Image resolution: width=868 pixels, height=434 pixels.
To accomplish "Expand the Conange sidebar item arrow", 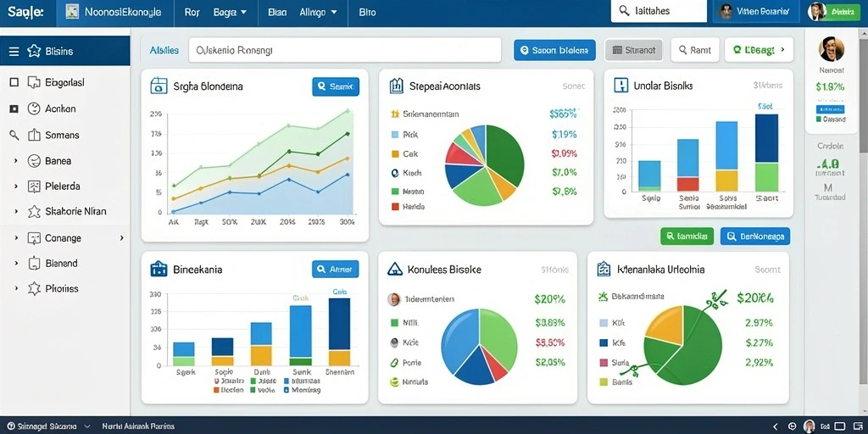I will point(121,238).
